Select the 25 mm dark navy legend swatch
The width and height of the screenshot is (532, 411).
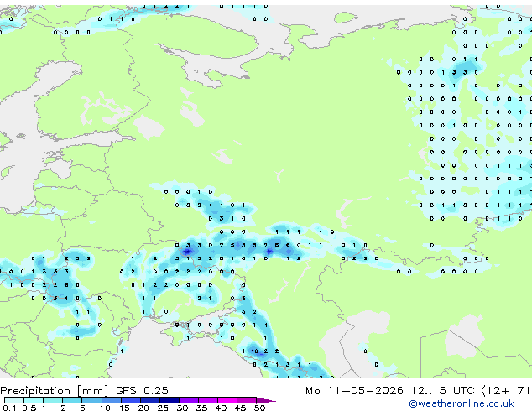click(x=170, y=400)
